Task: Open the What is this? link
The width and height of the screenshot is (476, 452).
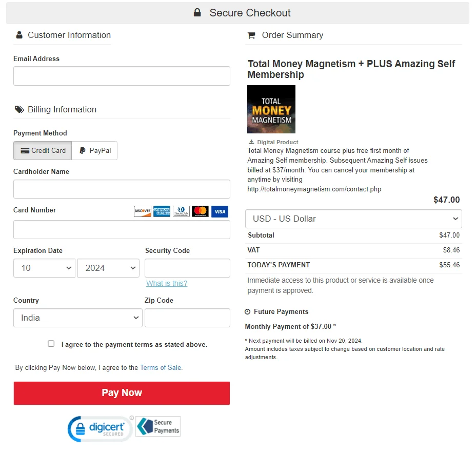Action: click(167, 283)
